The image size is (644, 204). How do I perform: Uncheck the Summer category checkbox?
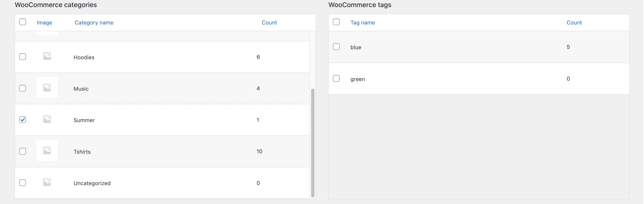[x=23, y=120]
